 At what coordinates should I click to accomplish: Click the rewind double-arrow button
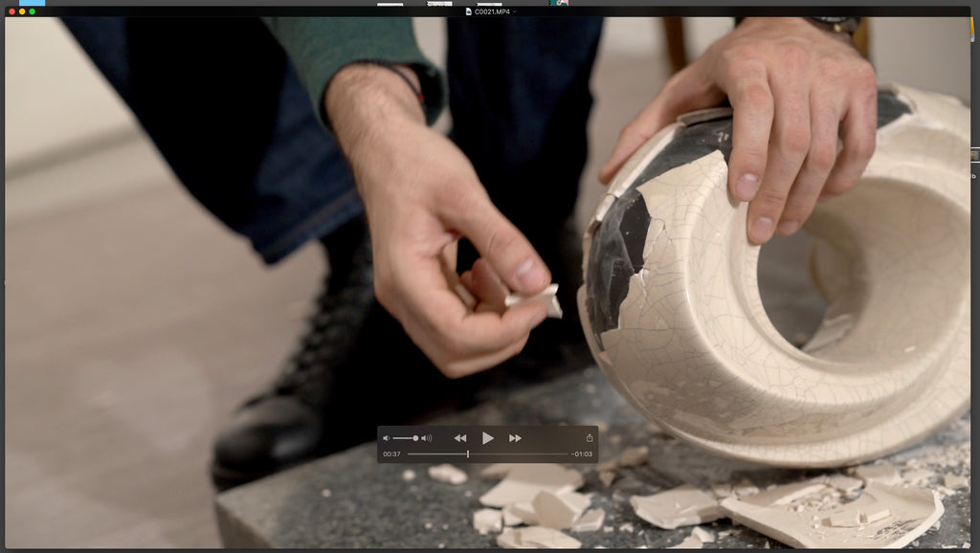pos(460,438)
